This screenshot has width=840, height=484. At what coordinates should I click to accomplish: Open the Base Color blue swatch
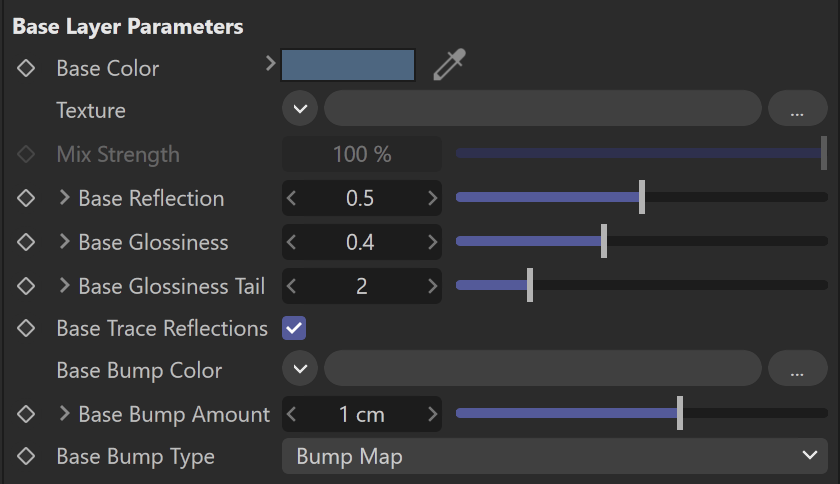[348, 65]
